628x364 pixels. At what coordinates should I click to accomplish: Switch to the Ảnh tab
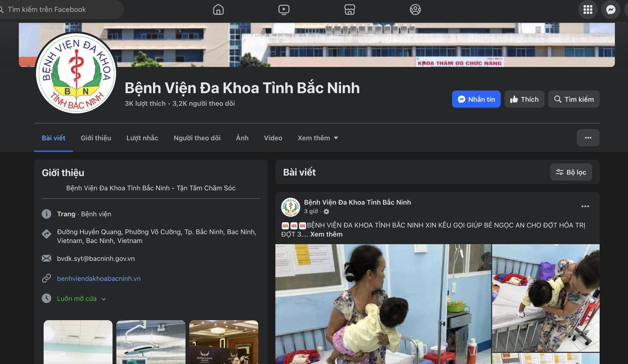(242, 138)
